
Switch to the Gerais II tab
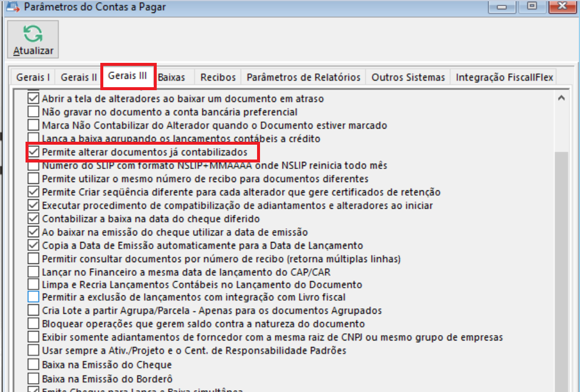78,77
